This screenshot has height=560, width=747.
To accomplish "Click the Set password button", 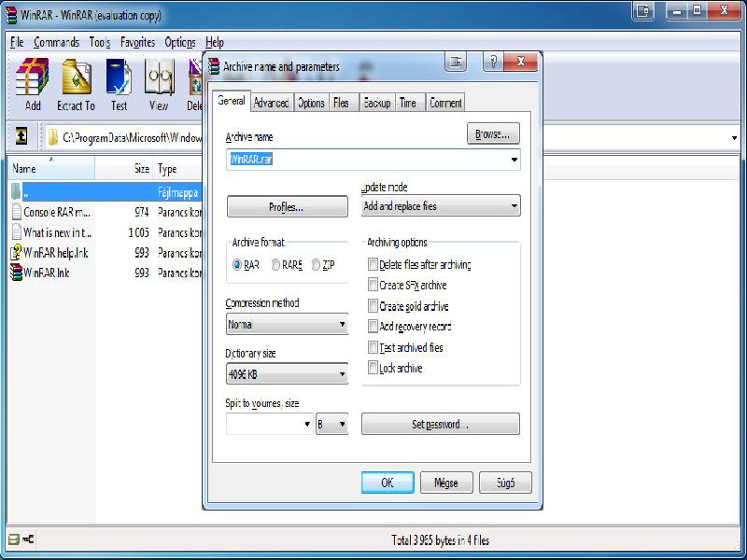I will coord(440,424).
